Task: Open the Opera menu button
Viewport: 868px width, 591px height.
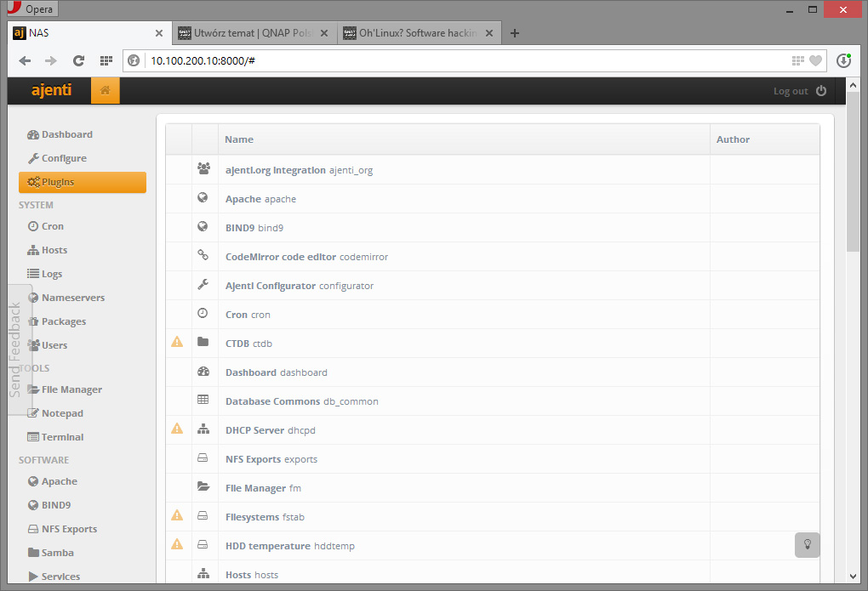Action: click(x=32, y=9)
